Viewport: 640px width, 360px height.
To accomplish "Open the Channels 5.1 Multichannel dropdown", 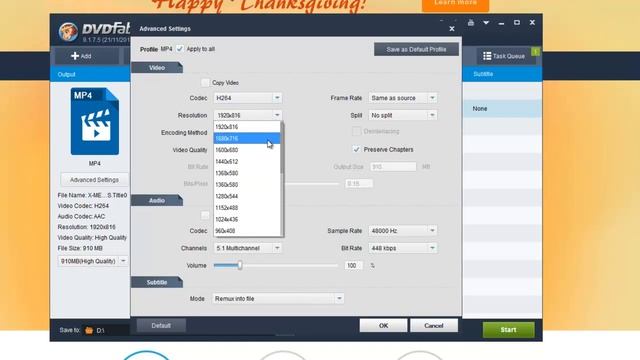I will [x=247, y=248].
